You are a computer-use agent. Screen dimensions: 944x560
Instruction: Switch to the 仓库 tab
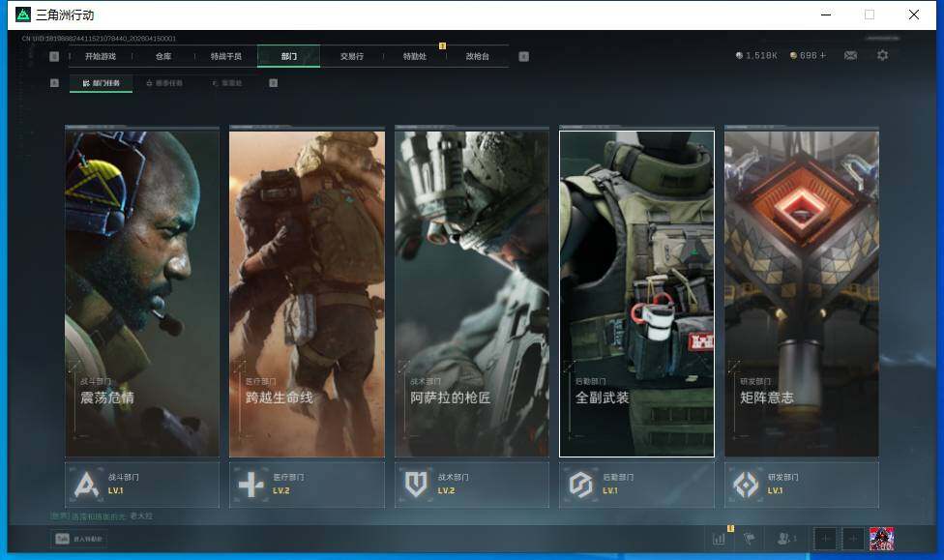point(163,56)
